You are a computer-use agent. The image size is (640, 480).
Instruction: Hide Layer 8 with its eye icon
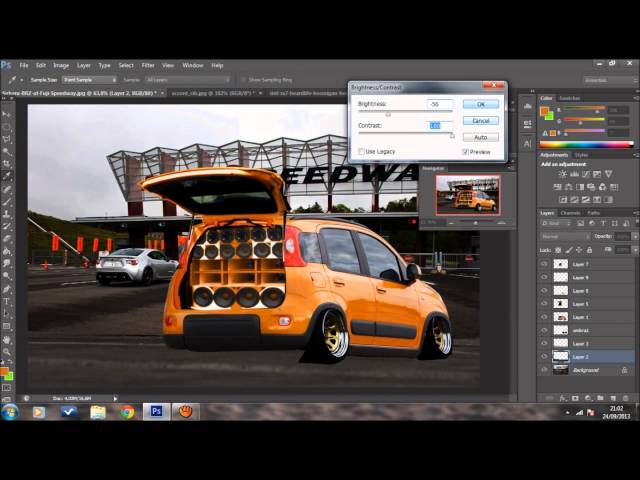(544, 291)
